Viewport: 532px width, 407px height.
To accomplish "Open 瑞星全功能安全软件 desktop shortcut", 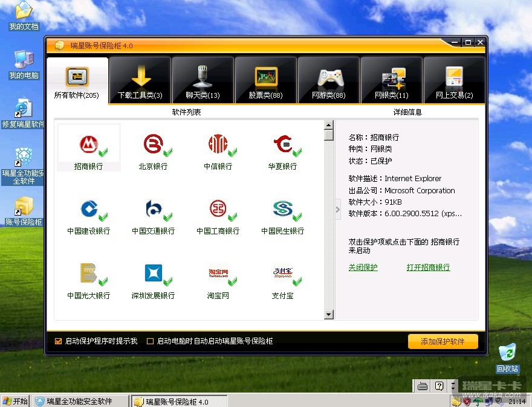I will tap(23, 167).
